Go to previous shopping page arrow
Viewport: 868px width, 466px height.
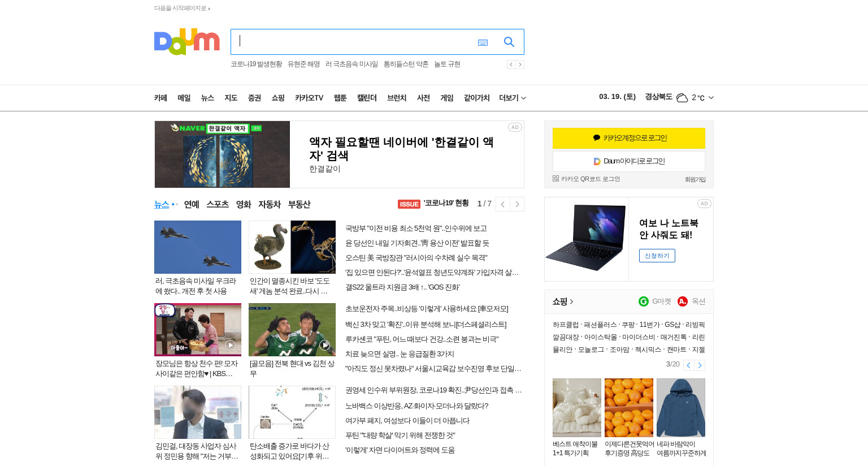click(x=688, y=365)
